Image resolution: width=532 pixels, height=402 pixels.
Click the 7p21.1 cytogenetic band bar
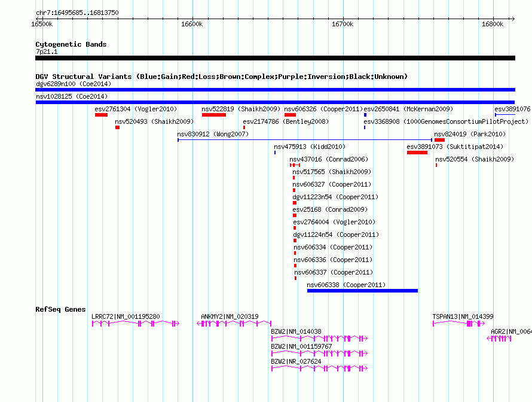tap(275, 58)
